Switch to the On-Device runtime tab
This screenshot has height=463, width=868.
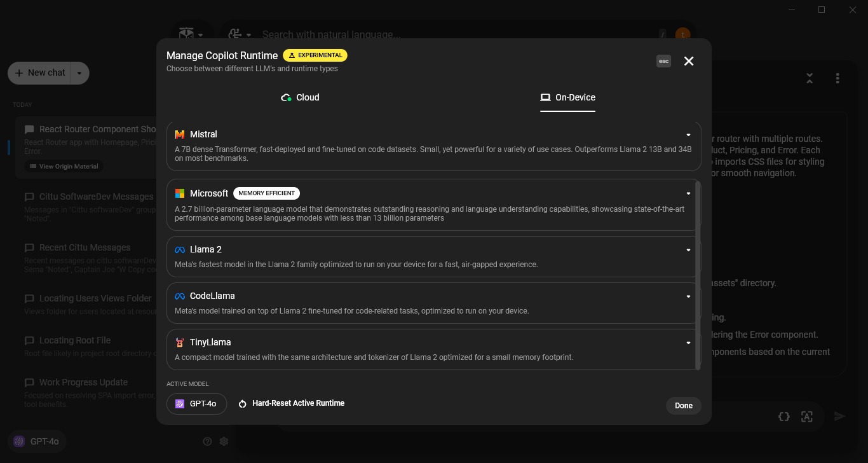point(567,97)
